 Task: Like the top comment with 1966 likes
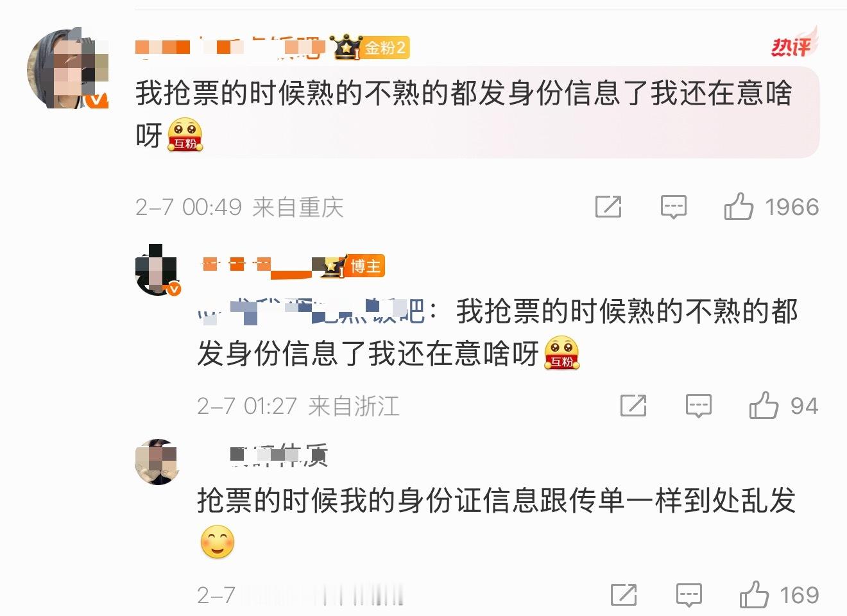pos(738,207)
